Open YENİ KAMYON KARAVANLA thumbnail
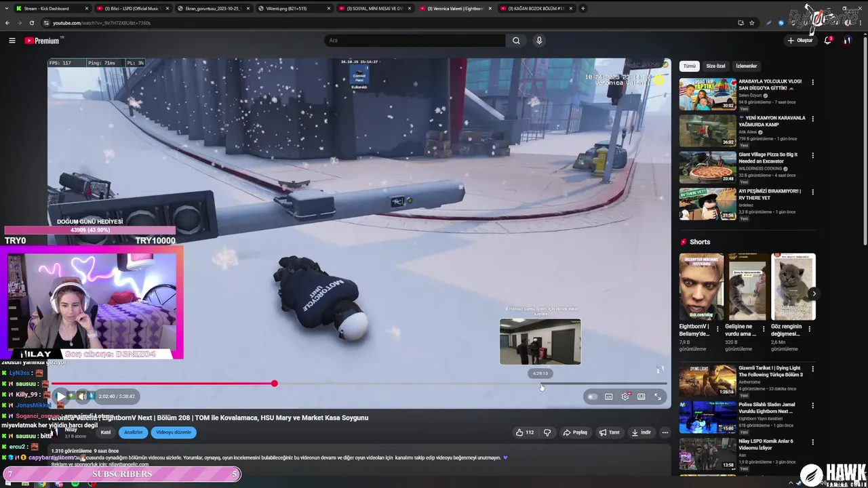Screen dimensions: 868x488 [x=708, y=131]
